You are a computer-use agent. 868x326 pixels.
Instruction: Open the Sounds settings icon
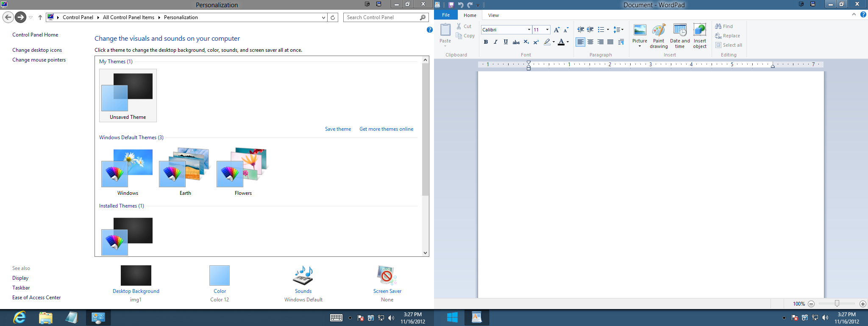(x=303, y=276)
